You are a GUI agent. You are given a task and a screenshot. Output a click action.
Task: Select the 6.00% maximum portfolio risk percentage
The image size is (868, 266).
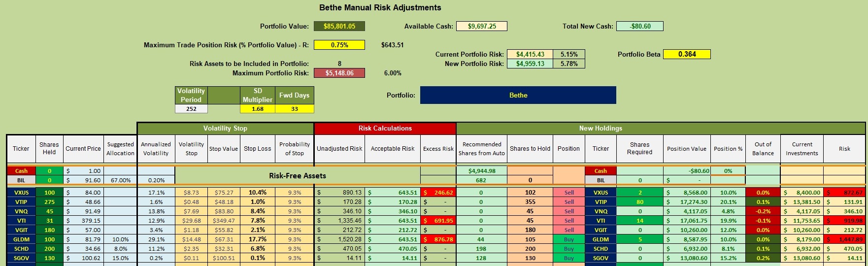pos(393,73)
